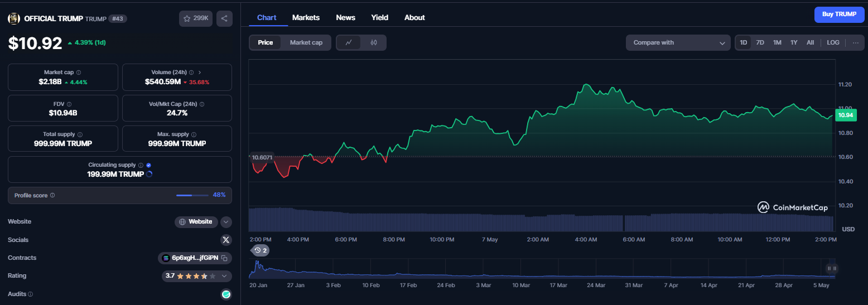Screen dimensions: 868x305
Task: Click the $2.18B market cap value
Action: point(50,82)
